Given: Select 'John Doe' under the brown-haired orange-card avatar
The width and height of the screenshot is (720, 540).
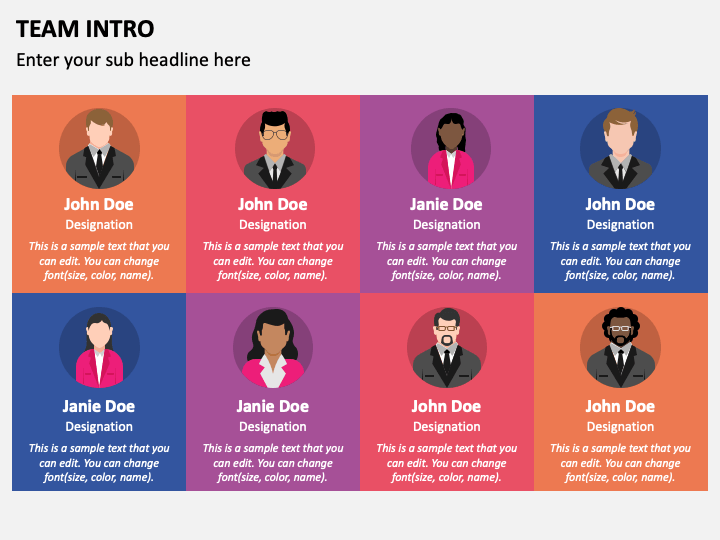Looking at the screenshot, I should click(x=99, y=204).
